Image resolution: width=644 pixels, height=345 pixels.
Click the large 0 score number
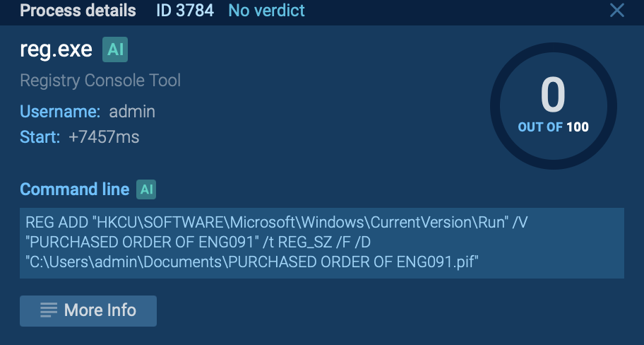click(x=553, y=95)
